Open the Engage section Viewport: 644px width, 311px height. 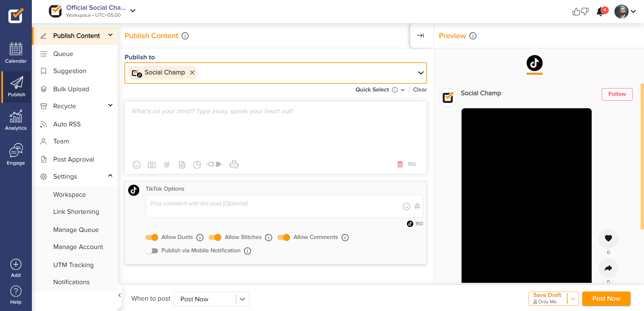16,154
